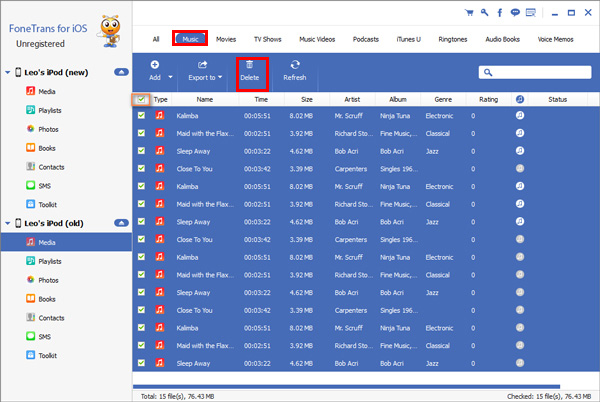This screenshot has width=600, height=402.
Task: Switch to the TV Shows tab
Action: coord(267,39)
